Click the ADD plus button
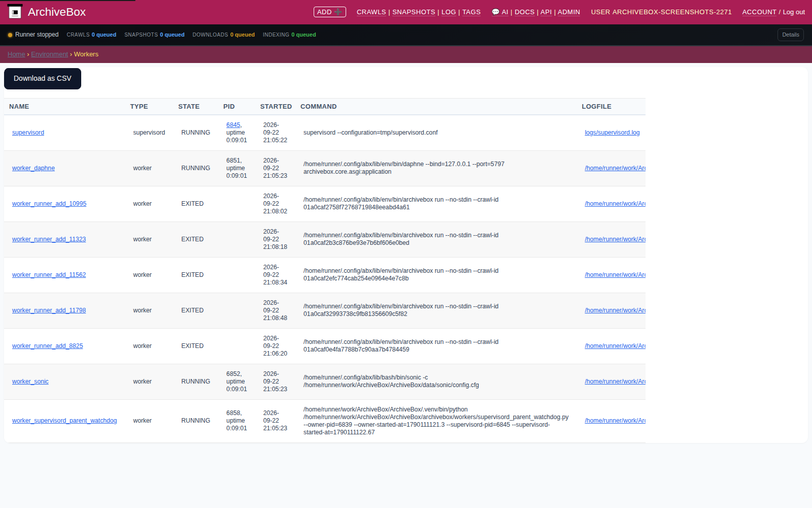812x508 pixels. tap(329, 12)
